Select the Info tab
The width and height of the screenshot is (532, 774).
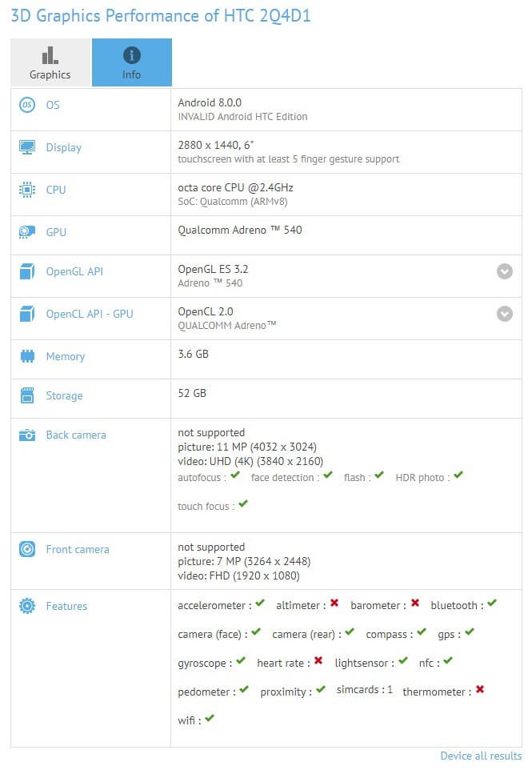pyautogui.click(x=131, y=62)
